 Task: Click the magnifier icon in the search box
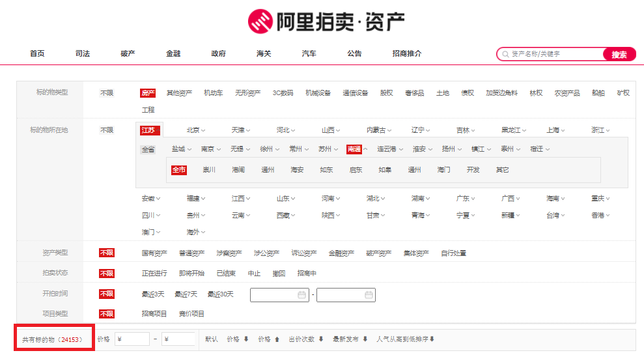[505, 54]
